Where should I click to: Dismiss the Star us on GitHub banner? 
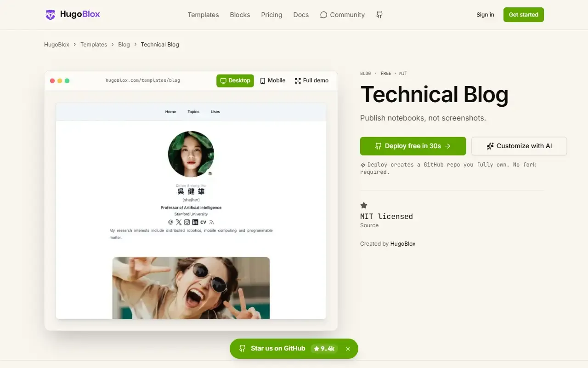(348, 349)
